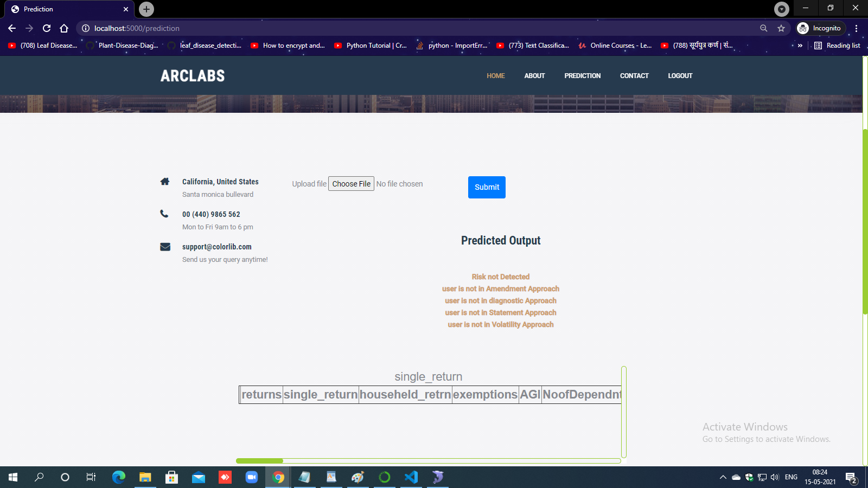This screenshot has width=868, height=488.
Task: Open the PREDICTION nav menu item
Action: tap(582, 76)
